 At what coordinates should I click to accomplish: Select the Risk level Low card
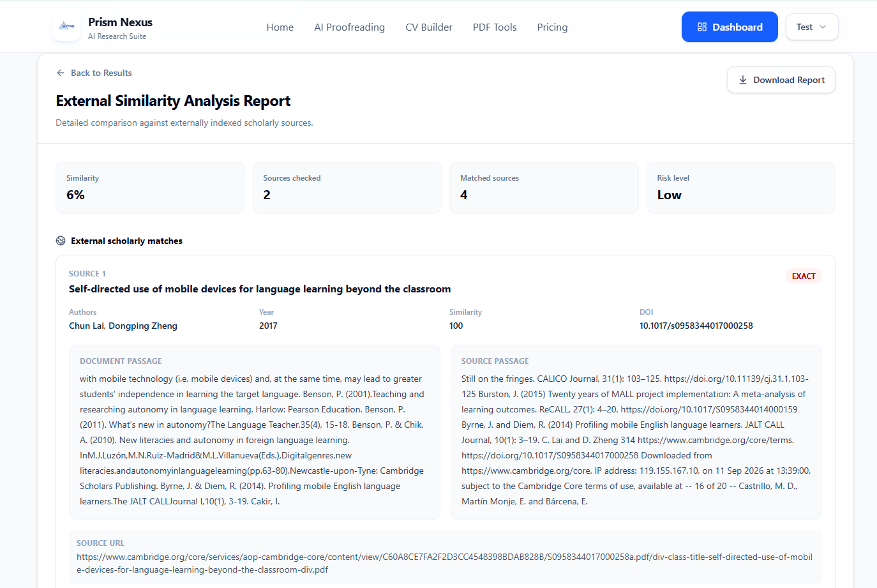tap(741, 188)
